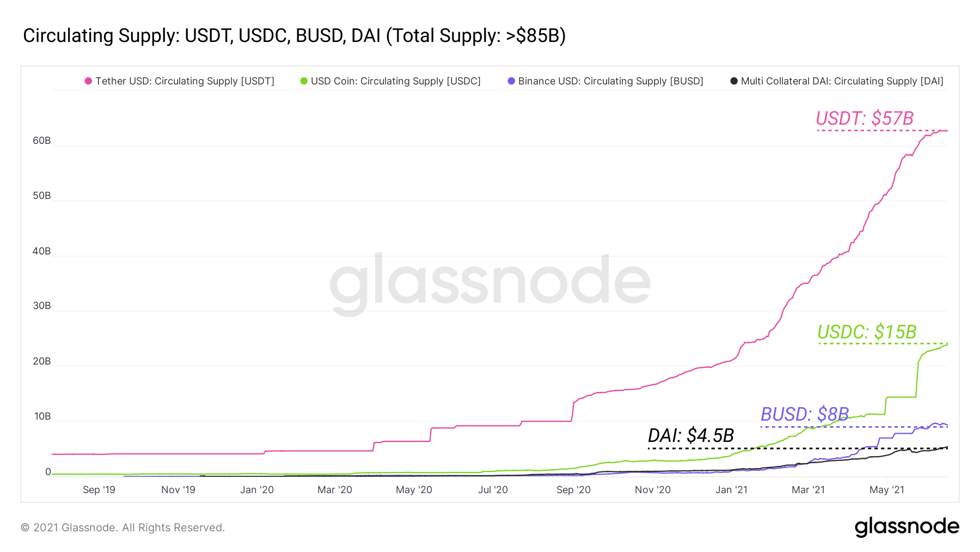Toggle the USD Coin Circulating Supply series label

(395, 81)
